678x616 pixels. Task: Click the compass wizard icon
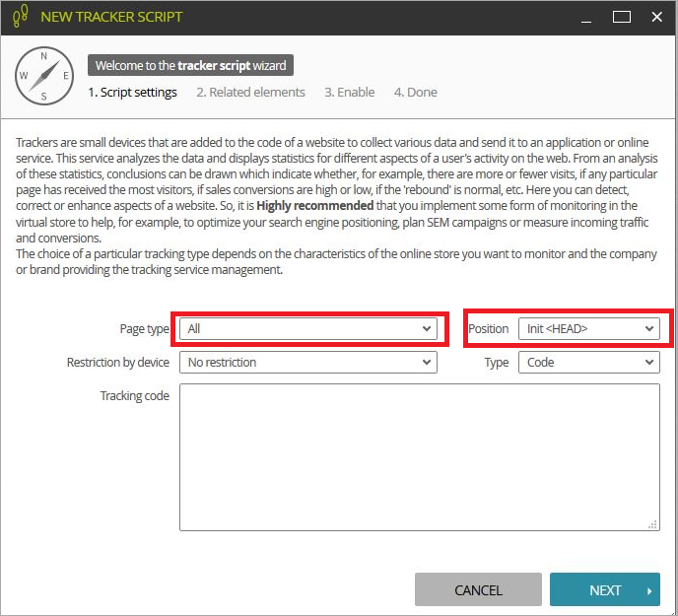(x=44, y=76)
